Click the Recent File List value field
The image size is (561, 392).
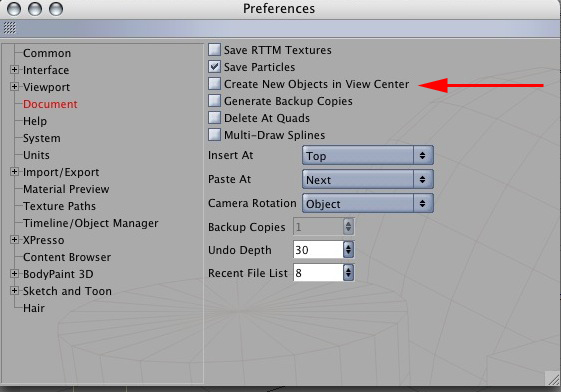click(x=318, y=273)
